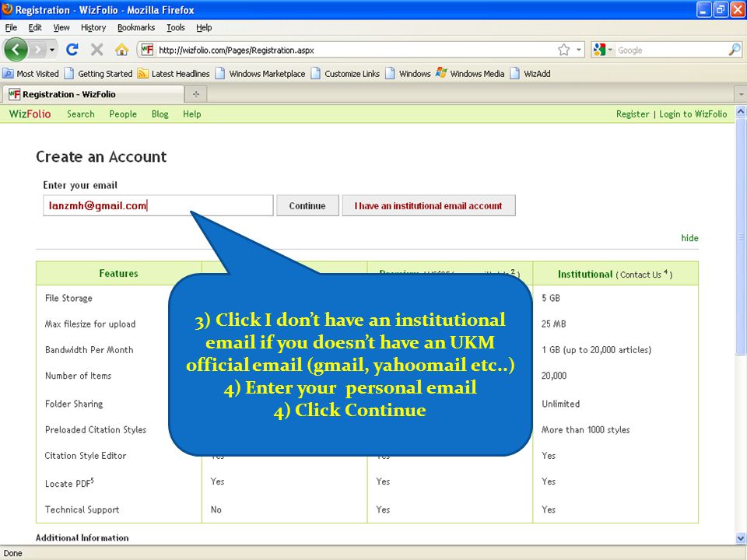Click the email input field
Viewport: 747px width, 560px height.
pos(158,205)
